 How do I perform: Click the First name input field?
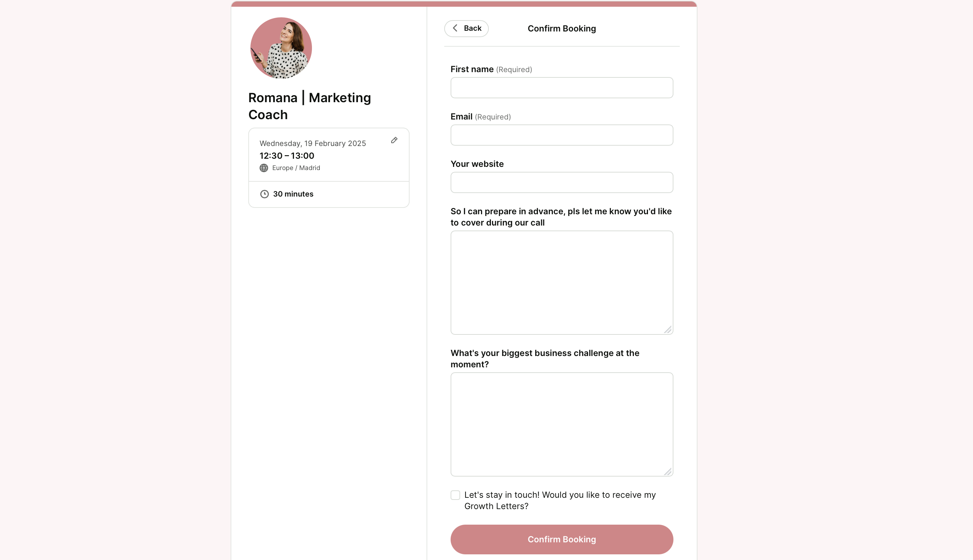[x=562, y=88]
